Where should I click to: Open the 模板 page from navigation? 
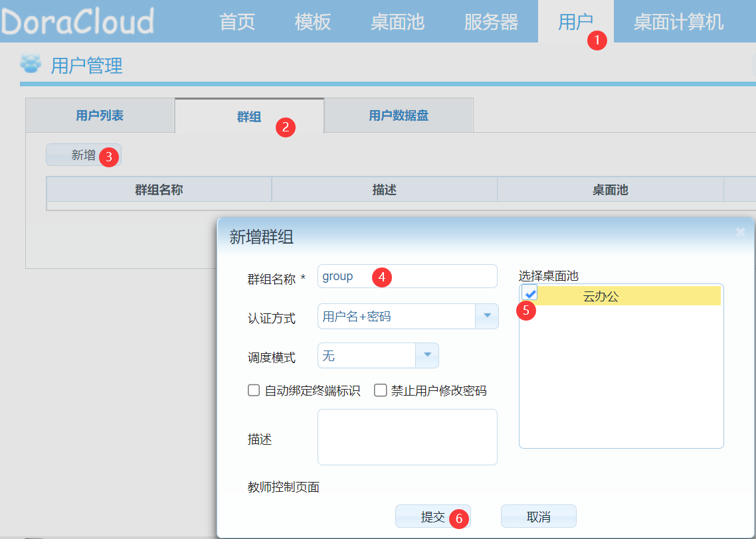click(x=312, y=21)
